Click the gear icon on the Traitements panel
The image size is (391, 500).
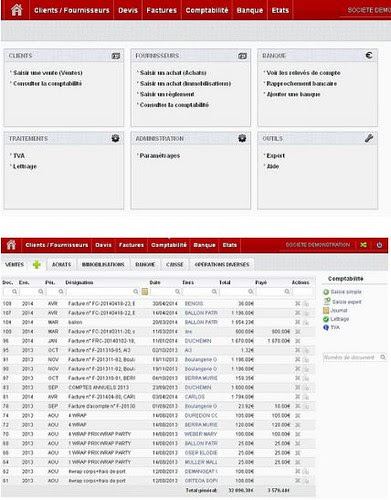click(x=115, y=138)
